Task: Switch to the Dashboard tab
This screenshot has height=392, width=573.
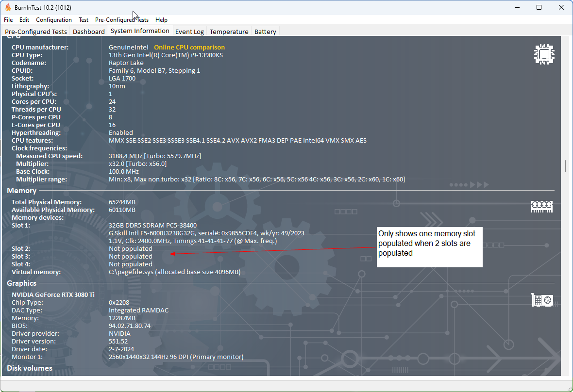Action: tap(89, 32)
